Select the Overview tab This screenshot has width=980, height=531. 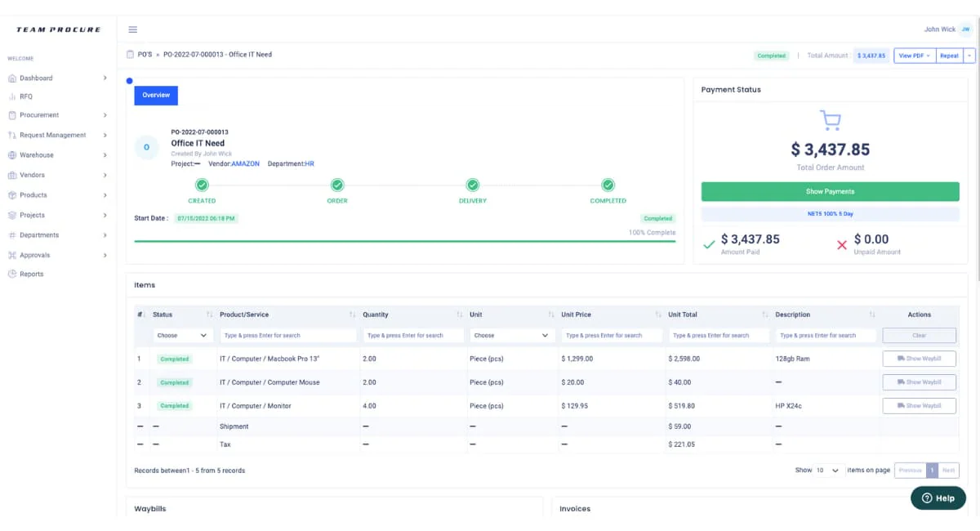(x=156, y=96)
